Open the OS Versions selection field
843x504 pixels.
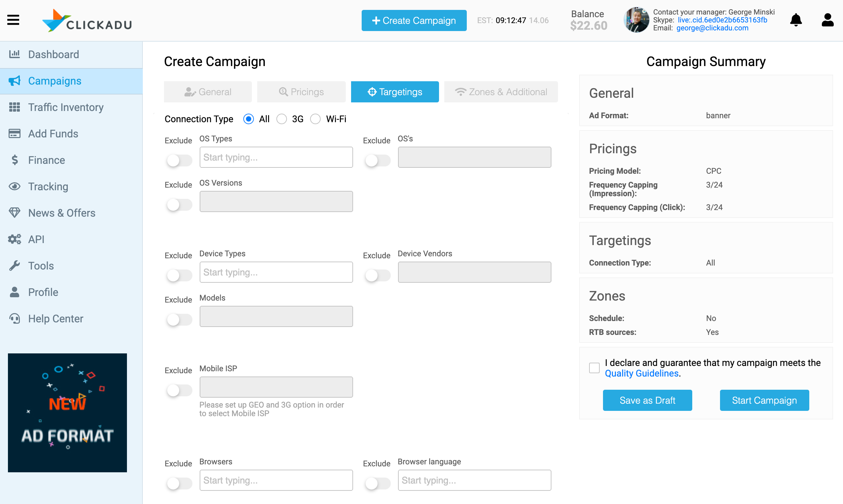[276, 201]
